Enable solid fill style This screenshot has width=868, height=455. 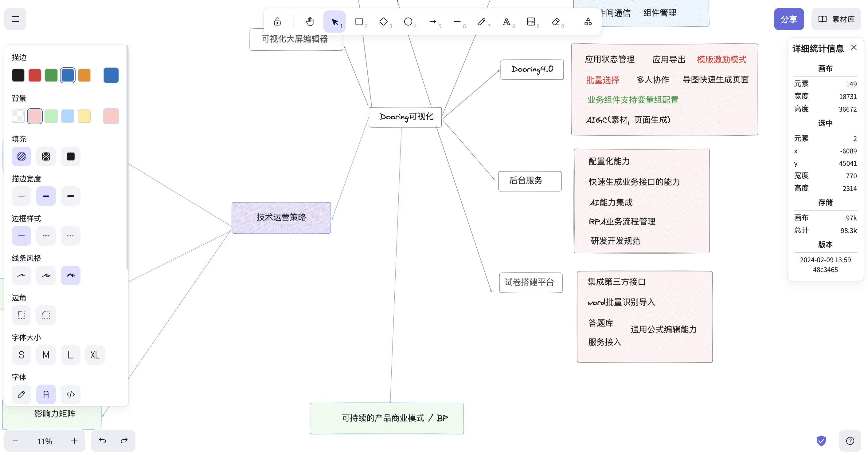[x=70, y=156]
